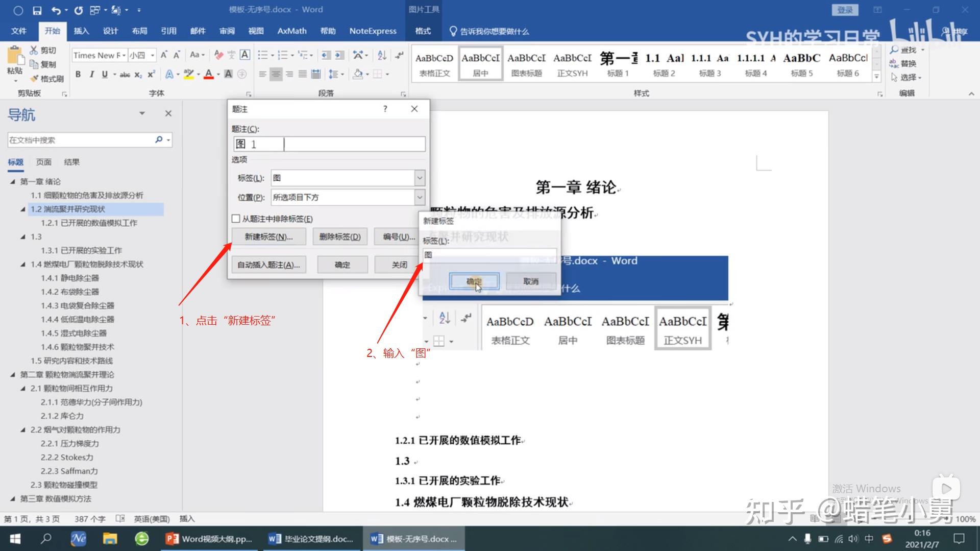980x551 pixels.
Task: Toggle Italic formatting
Action: pyautogui.click(x=91, y=74)
